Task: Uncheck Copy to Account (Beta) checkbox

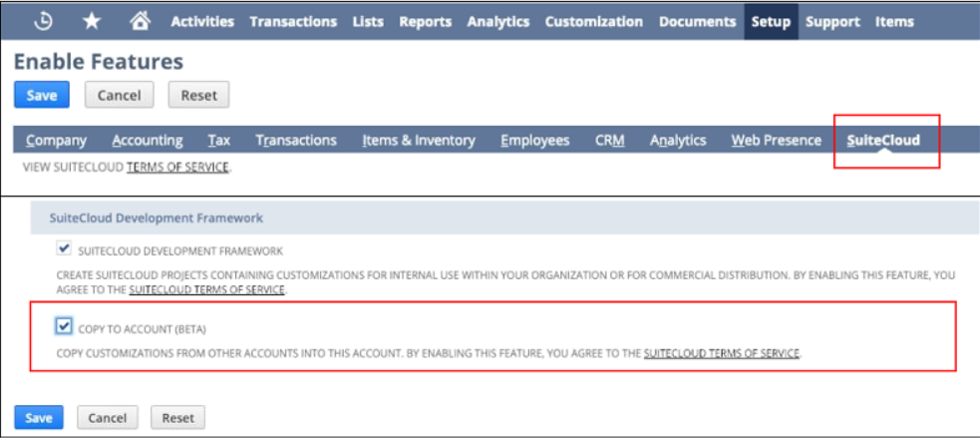Action: point(65,326)
